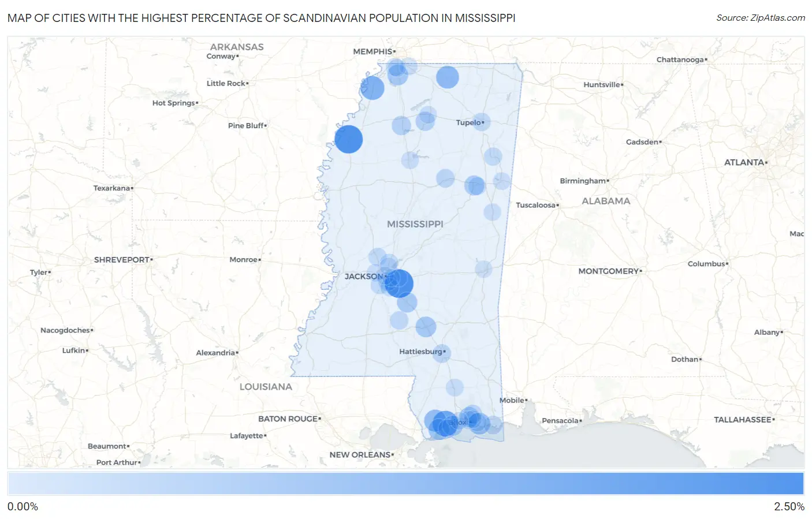The width and height of the screenshot is (812, 519).
Task: Click the Mobile city label
Action: pos(512,400)
